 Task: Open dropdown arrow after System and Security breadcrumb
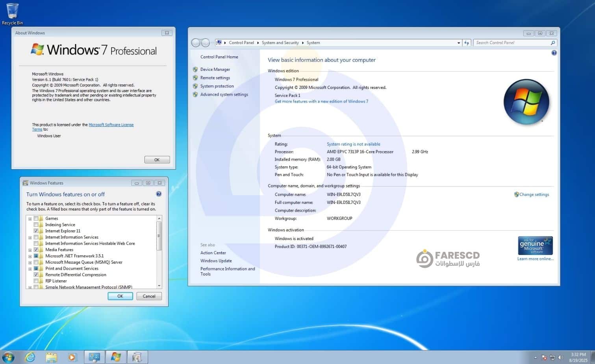tap(303, 42)
